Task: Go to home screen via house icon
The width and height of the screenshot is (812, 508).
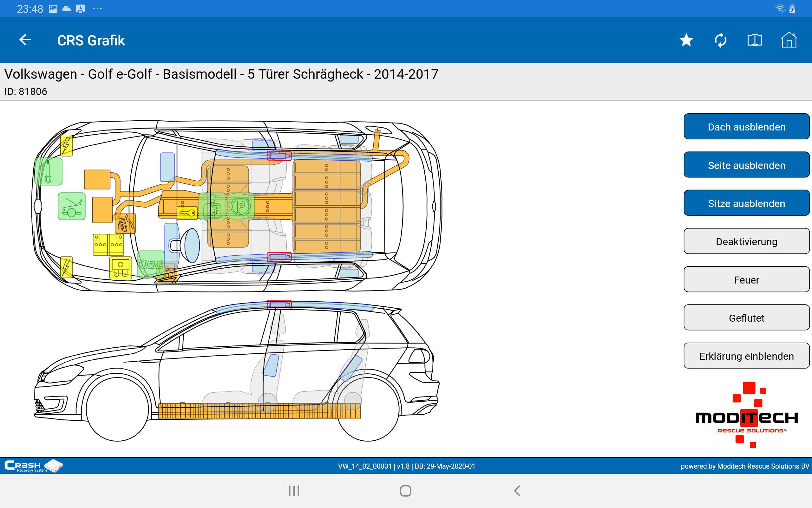Action: pos(789,40)
